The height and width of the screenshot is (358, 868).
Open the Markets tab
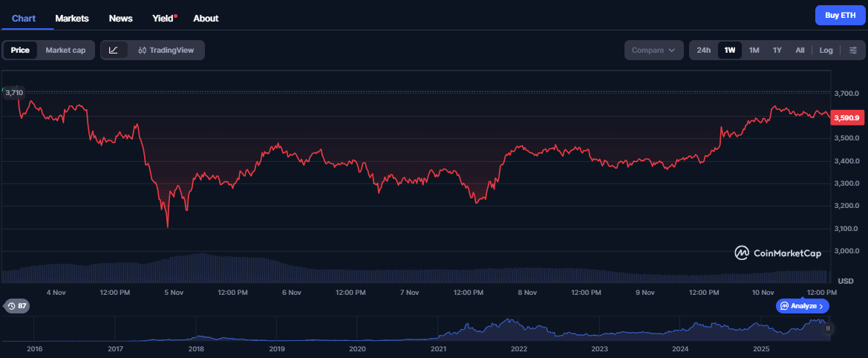[72, 18]
